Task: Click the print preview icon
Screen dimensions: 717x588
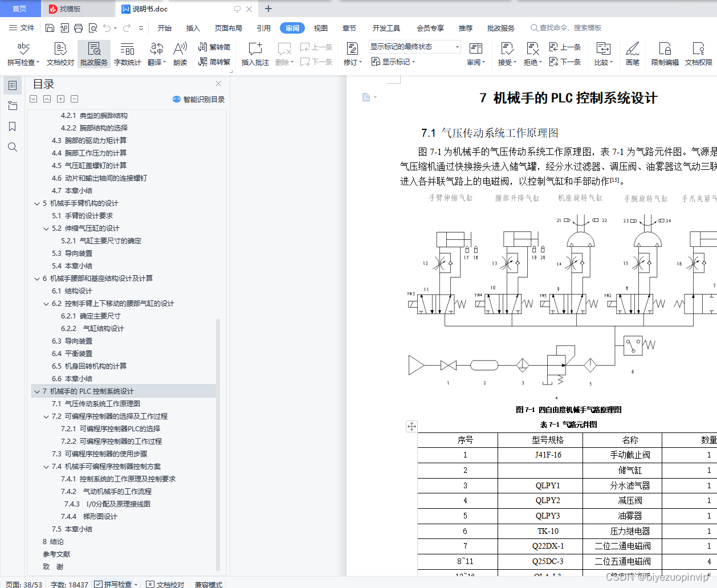Action: [92, 28]
